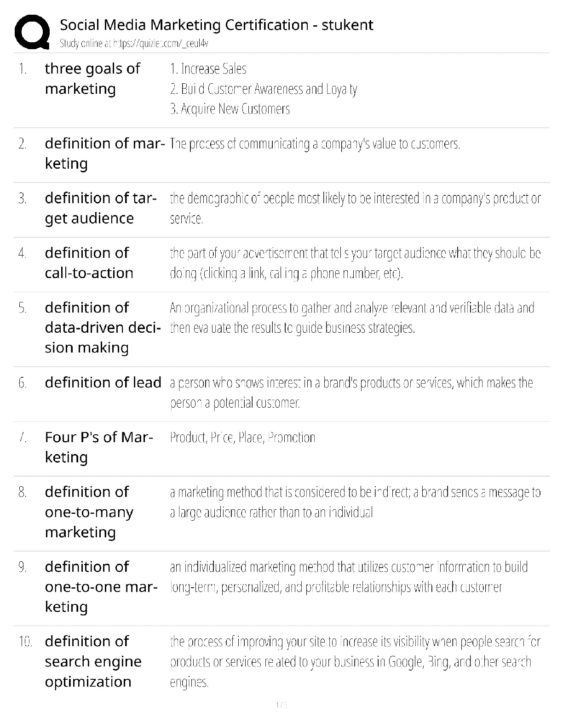Click the Quizlet Q logo icon
563x728 pixels.
tap(32, 31)
